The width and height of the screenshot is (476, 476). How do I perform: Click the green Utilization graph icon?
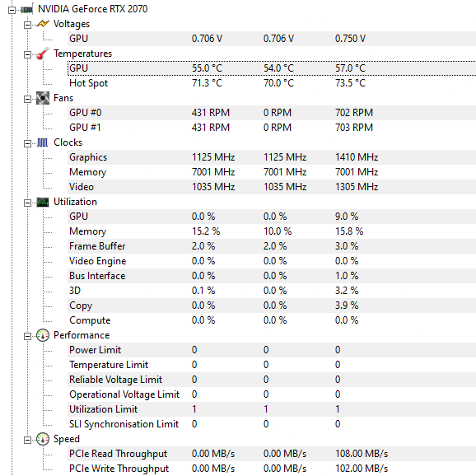43,203
